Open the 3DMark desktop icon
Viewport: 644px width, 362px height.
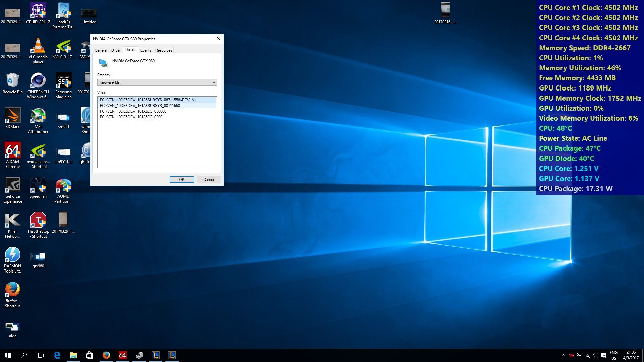13,116
